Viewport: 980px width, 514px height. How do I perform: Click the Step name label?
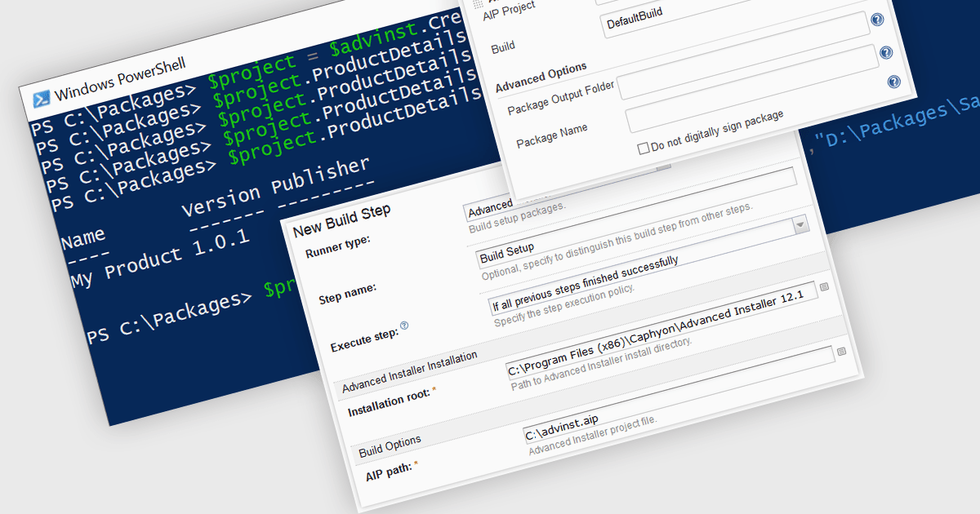(347, 293)
